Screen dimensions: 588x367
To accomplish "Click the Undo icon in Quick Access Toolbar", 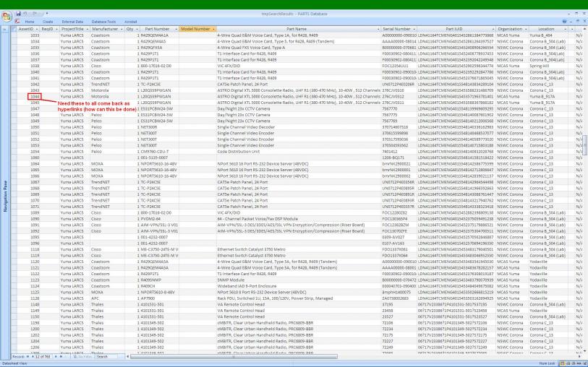I will tap(25, 14).
